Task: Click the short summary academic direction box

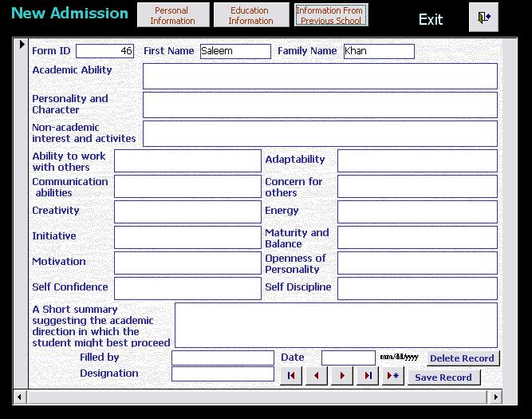Action: pos(336,326)
